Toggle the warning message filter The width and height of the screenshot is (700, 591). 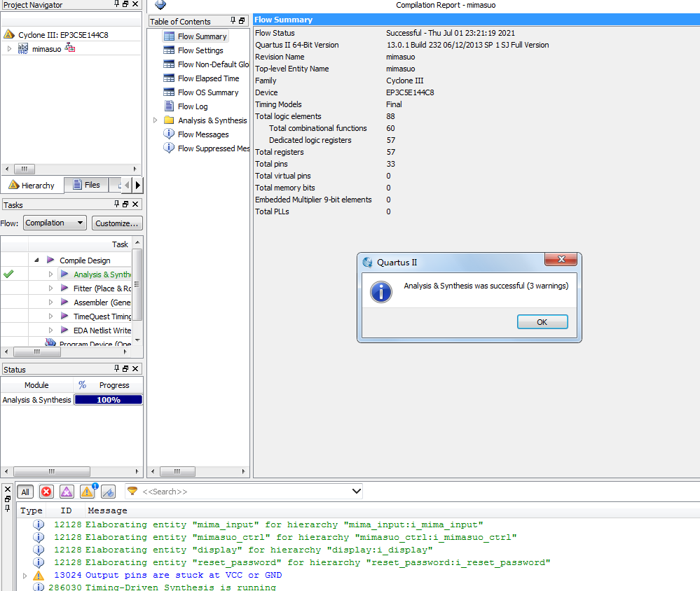[x=87, y=492]
